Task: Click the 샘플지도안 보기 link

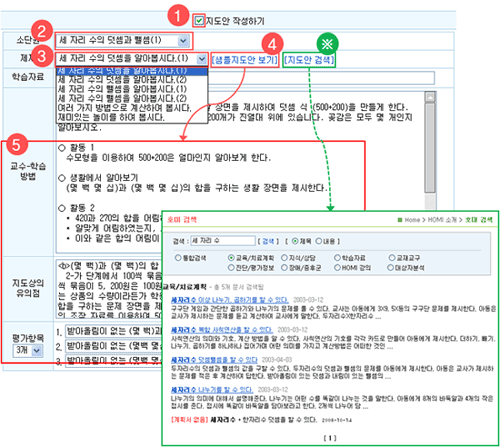Action: tap(245, 60)
